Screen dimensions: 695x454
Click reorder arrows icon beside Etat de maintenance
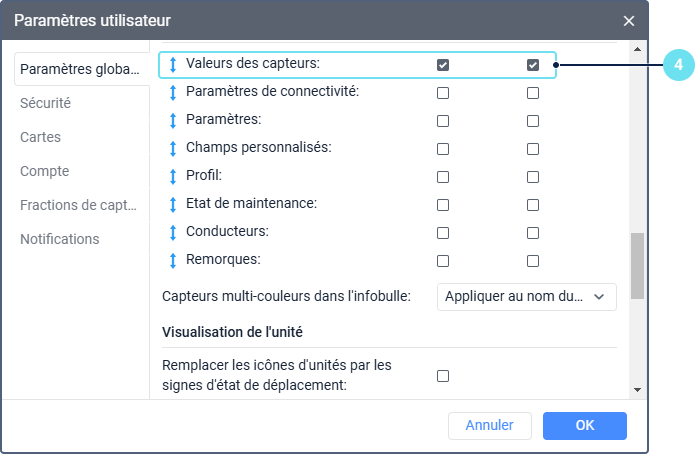pyautogui.click(x=173, y=205)
